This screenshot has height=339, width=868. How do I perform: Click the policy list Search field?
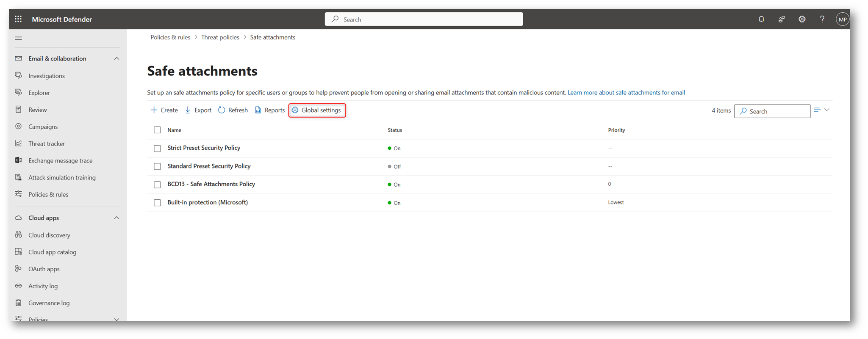pos(772,111)
